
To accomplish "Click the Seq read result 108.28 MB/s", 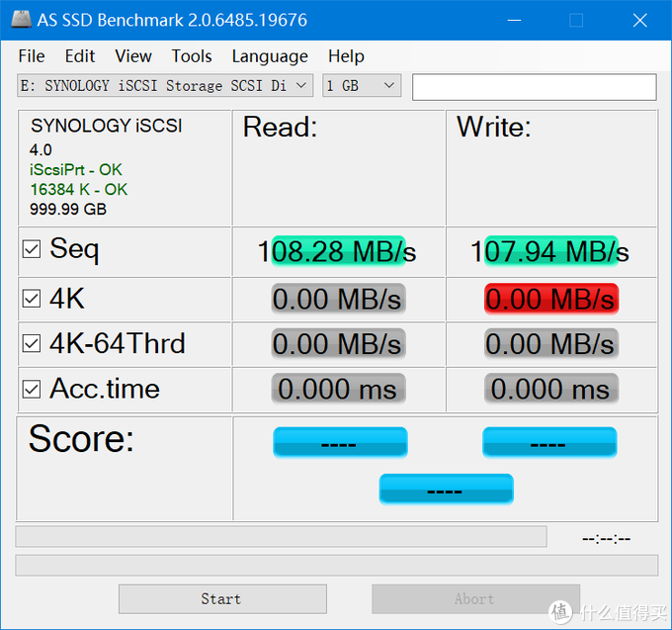I will point(337,251).
